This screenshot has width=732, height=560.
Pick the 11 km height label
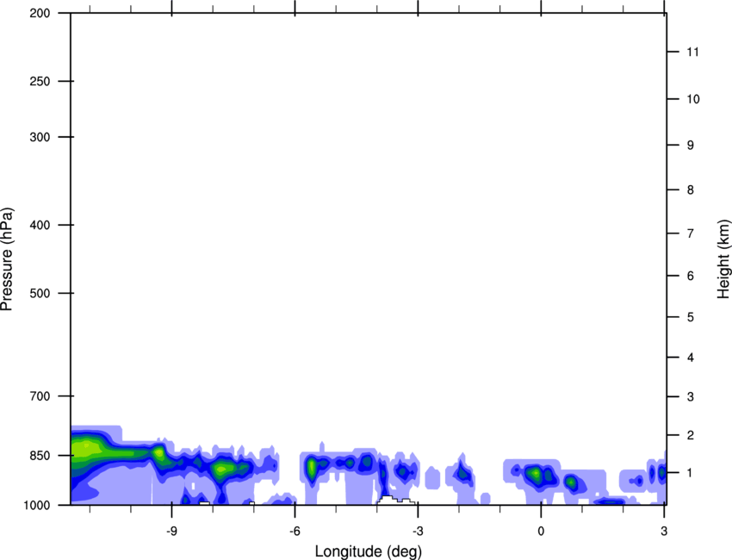692,52
